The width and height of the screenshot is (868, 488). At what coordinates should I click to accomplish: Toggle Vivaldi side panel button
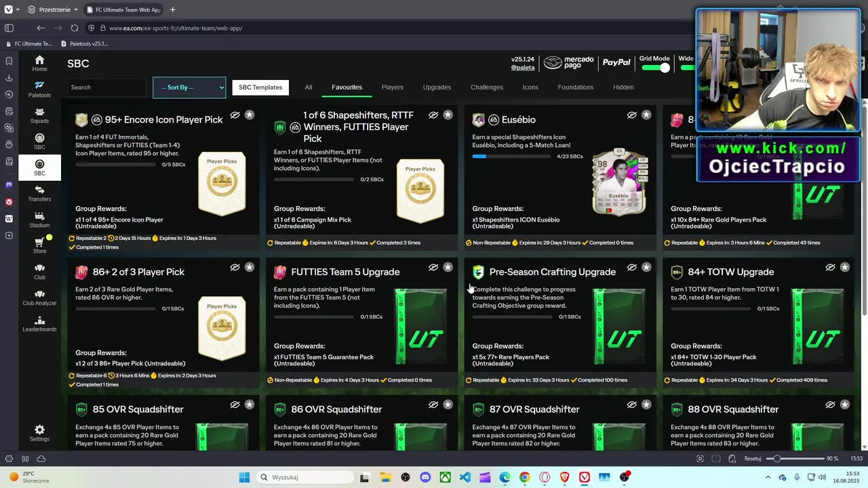9,28
